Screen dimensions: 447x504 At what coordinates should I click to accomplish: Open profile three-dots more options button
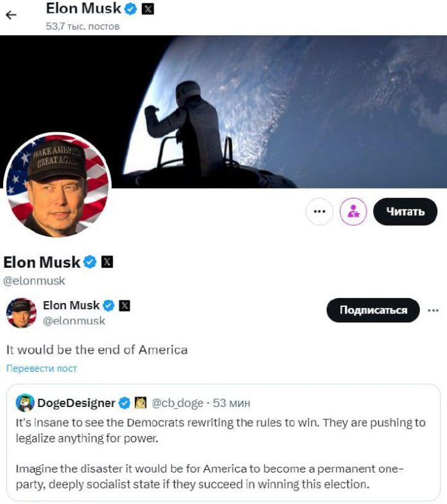pos(319,212)
